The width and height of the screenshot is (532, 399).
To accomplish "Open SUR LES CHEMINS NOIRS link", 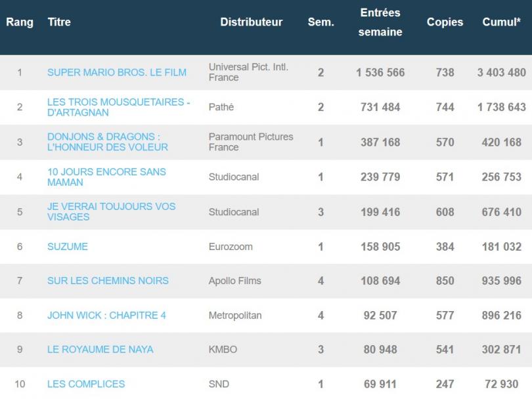I will 108,281.
